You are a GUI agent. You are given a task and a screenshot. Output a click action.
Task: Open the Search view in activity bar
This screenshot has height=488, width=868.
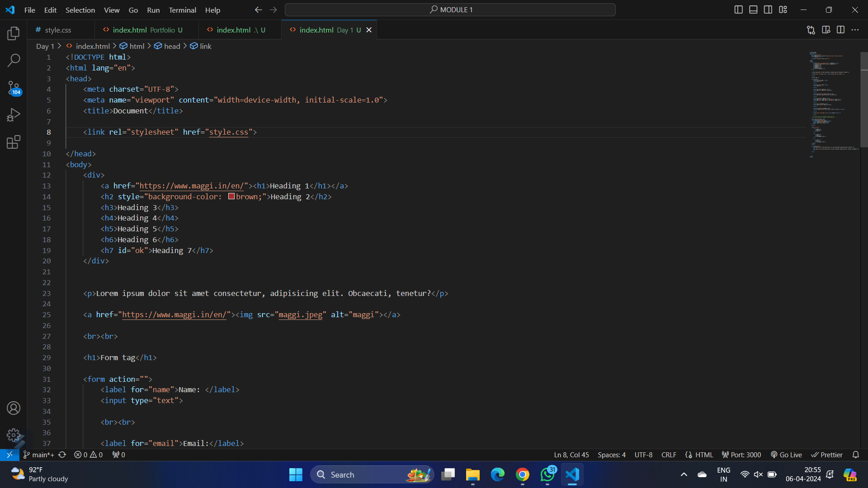click(x=14, y=60)
